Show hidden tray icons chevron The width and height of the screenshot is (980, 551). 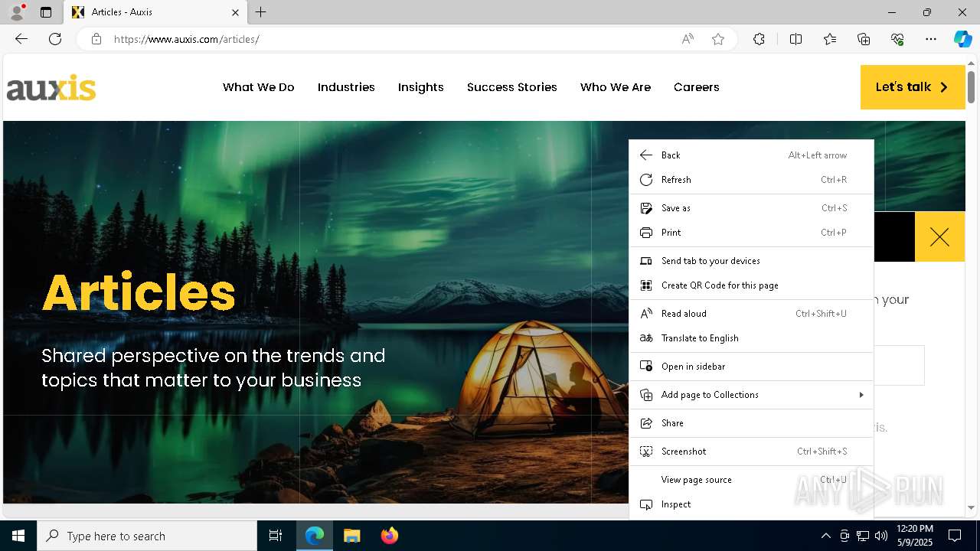tap(825, 536)
